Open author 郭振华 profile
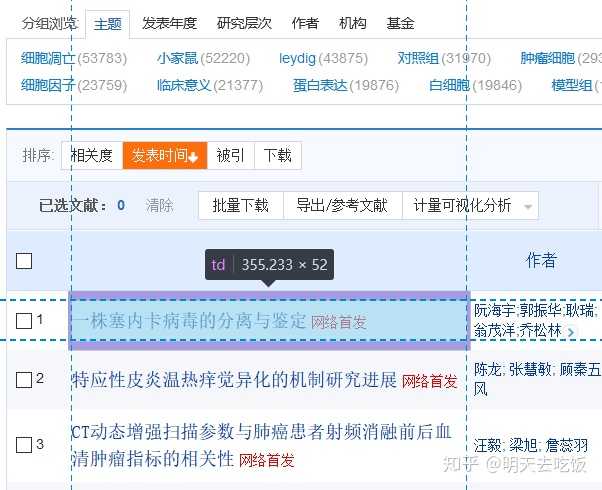This screenshot has width=602, height=490. [541, 311]
